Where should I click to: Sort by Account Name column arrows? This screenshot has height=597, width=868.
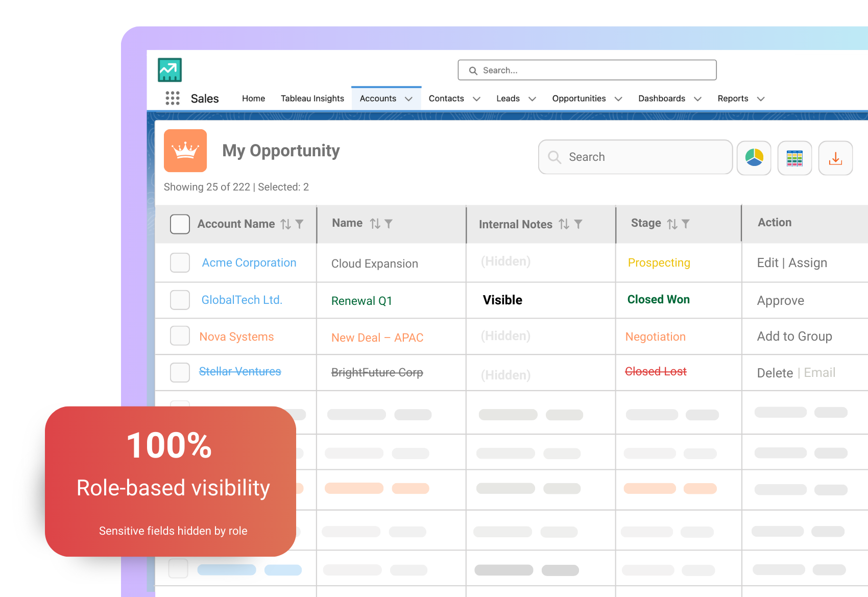tap(286, 224)
